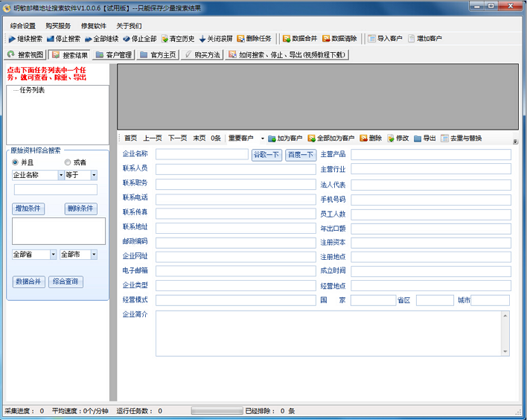Click the 综合查询 button

(x=66, y=281)
